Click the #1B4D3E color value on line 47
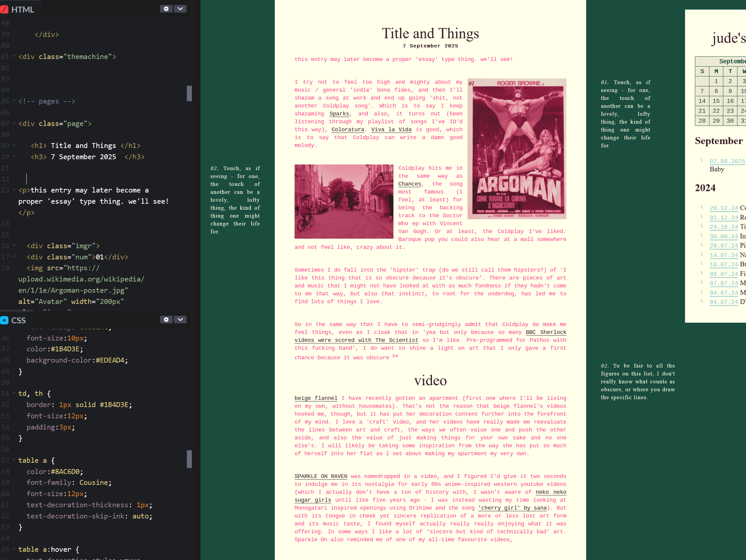This screenshot has height=560, width=746. 65,349
